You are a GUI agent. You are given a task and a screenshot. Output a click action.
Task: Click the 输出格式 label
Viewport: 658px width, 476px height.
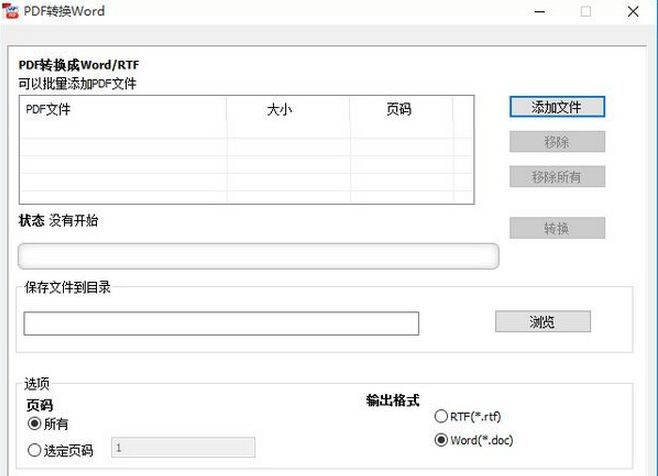pos(392,400)
